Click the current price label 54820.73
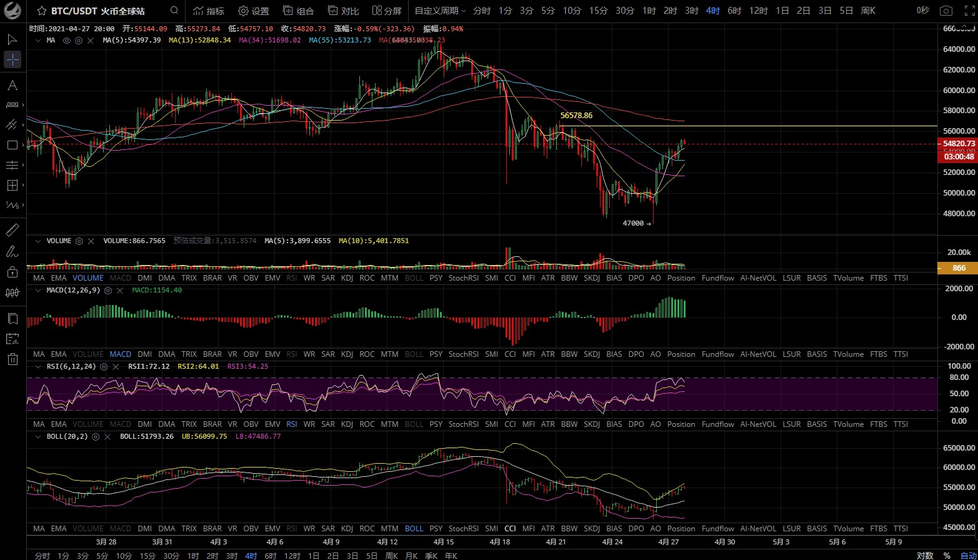The height and width of the screenshot is (560, 978). (x=958, y=144)
